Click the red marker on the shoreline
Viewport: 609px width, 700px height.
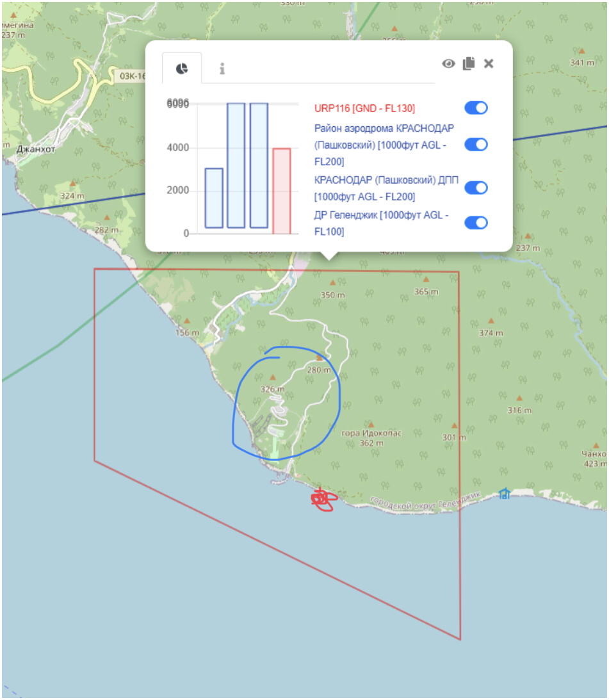pyautogui.click(x=322, y=500)
